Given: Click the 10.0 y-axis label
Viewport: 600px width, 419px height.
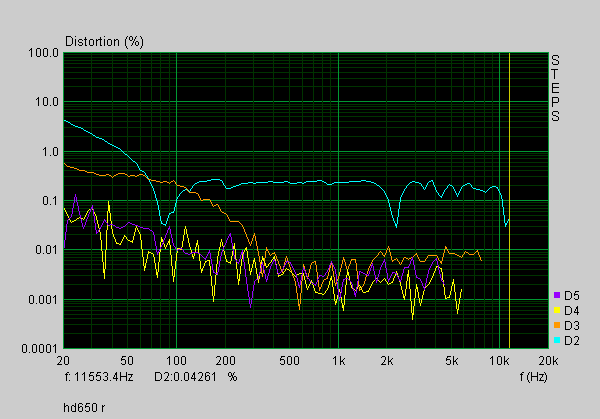Looking at the screenshot, I should (x=47, y=102).
